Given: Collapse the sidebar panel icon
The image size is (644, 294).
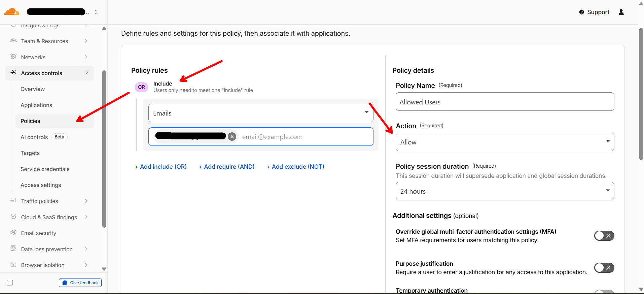Looking at the screenshot, I should (10, 283).
